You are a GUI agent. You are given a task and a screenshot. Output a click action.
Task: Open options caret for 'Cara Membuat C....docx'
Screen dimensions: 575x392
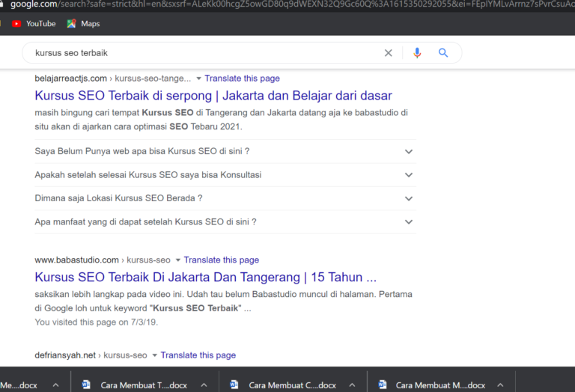pos(352,385)
